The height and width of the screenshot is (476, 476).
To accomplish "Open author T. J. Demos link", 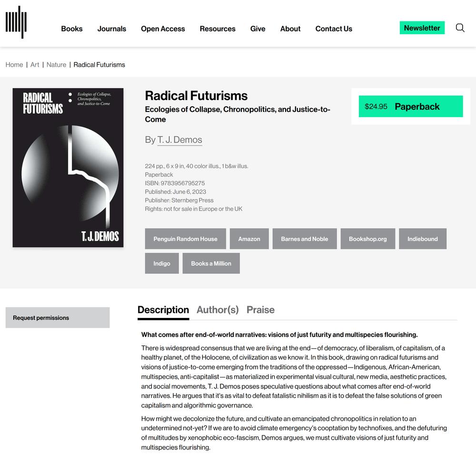I will click(x=179, y=139).
